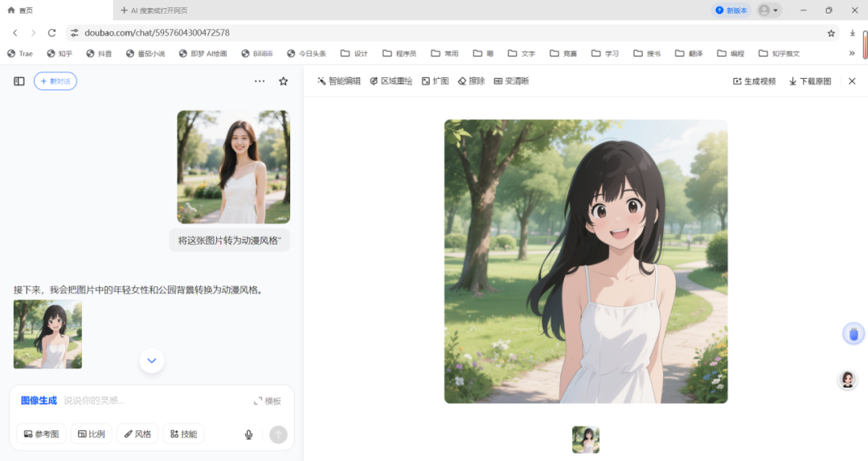Switch to the 首页 home tab

tap(20, 10)
